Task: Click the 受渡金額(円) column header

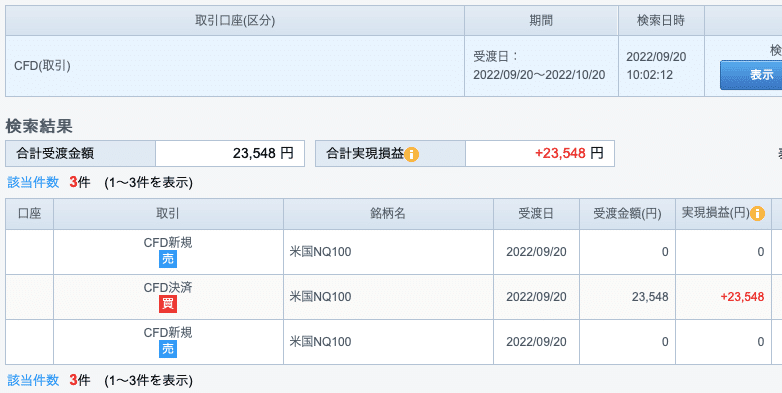Action: point(627,214)
